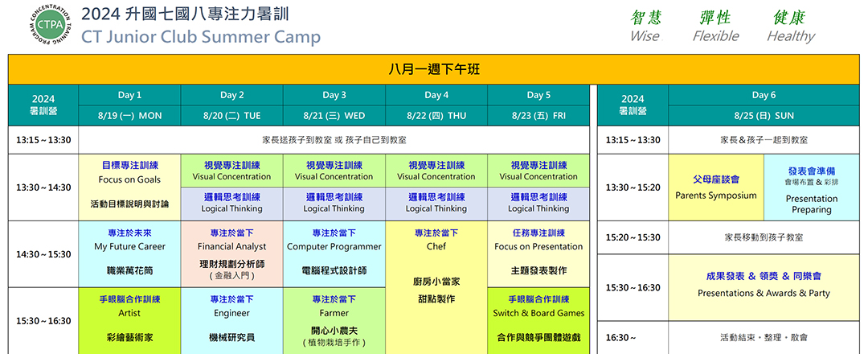Click the Farmer activity cell
Viewport: 868px width, 354px height.
(x=334, y=319)
